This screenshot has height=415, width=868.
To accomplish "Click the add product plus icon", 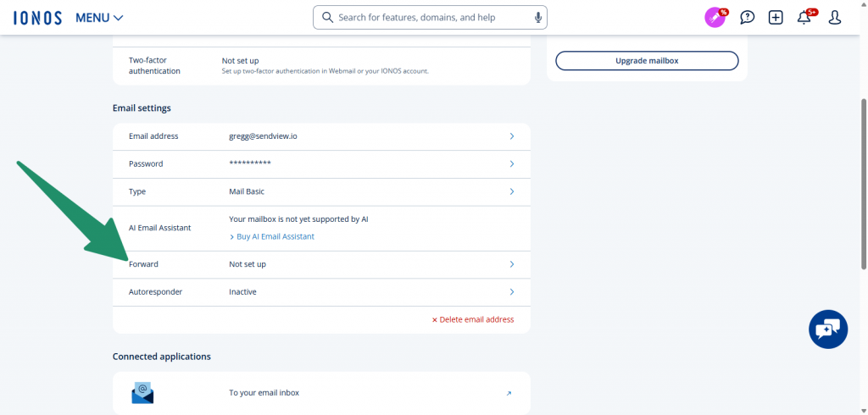I will [x=776, y=18].
